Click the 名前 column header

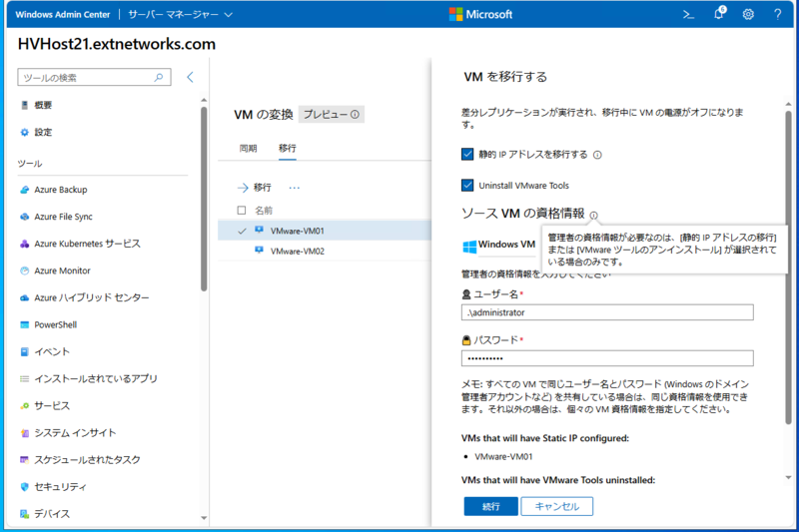pos(264,211)
